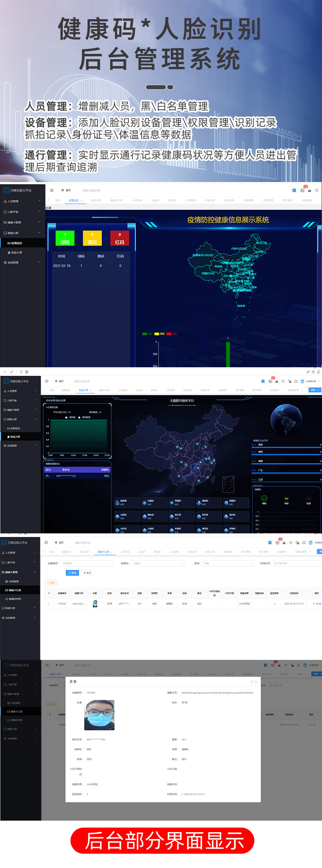Viewport: 322px width, 868px height.
Task: Click the 苏康码 province card
Action: [154, 502]
